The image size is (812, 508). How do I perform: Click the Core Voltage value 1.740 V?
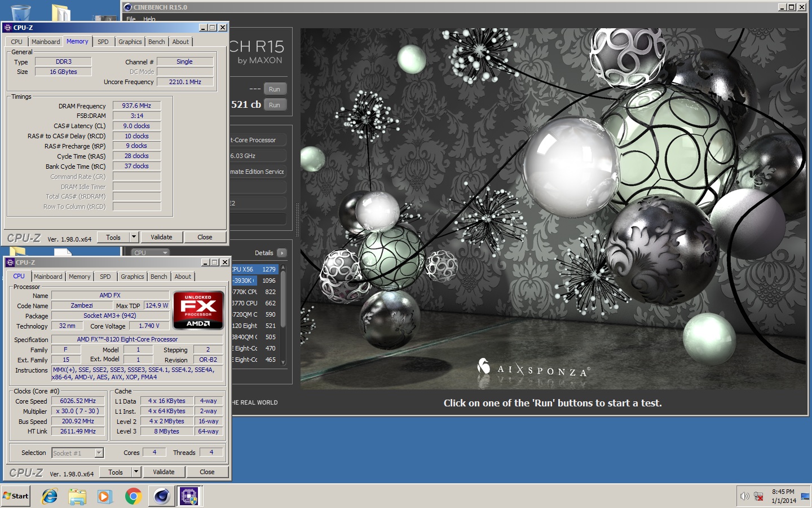pyautogui.click(x=149, y=326)
